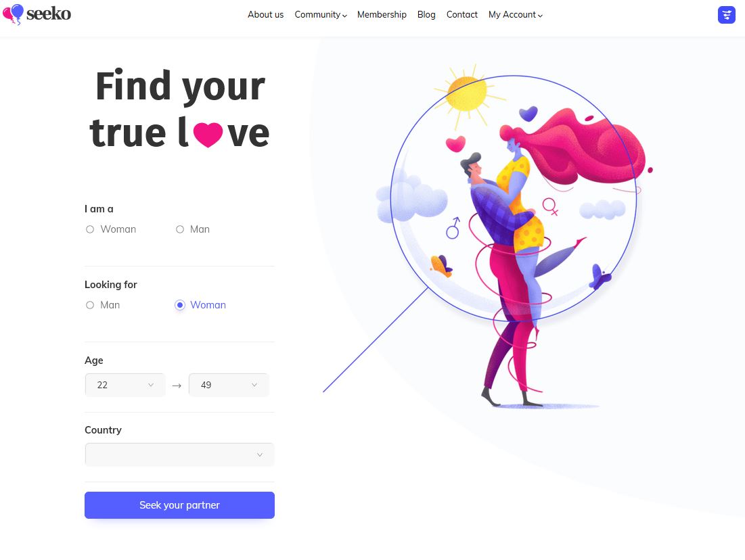Choose Man under 'Looking for'
This screenshot has height=560, width=745.
103,305
